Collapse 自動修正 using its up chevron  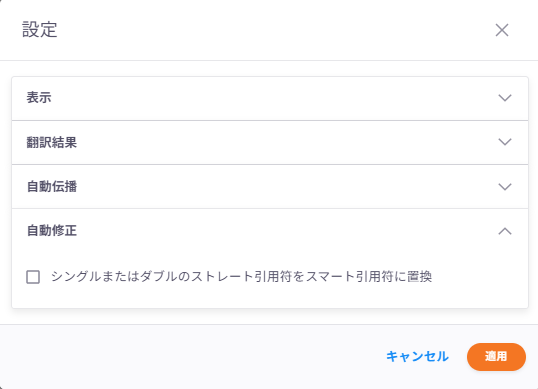click(505, 231)
